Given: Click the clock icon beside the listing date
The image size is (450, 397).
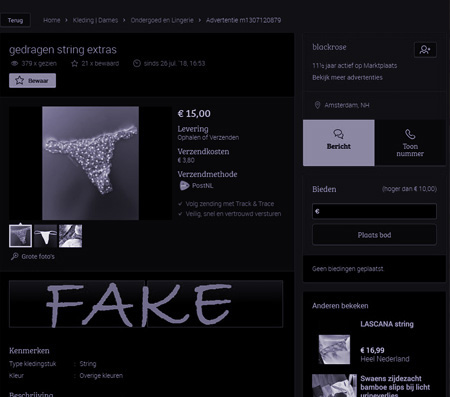Looking at the screenshot, I should coord(137,63).
